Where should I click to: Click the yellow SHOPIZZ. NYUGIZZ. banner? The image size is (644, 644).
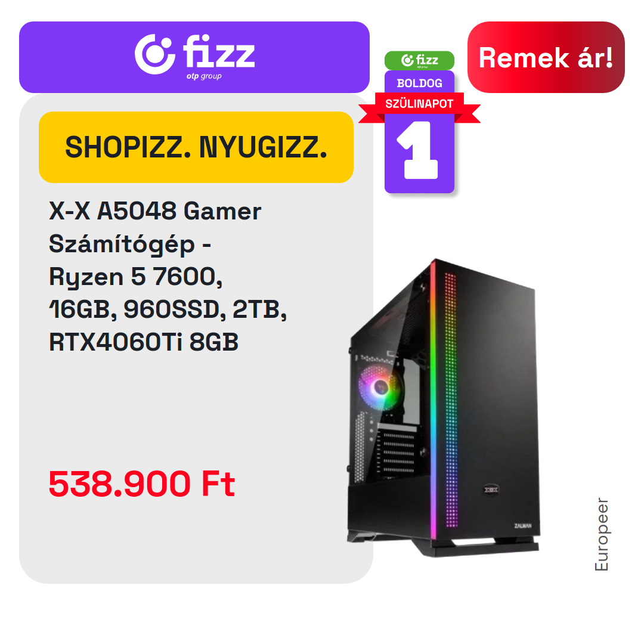(196, 147)
